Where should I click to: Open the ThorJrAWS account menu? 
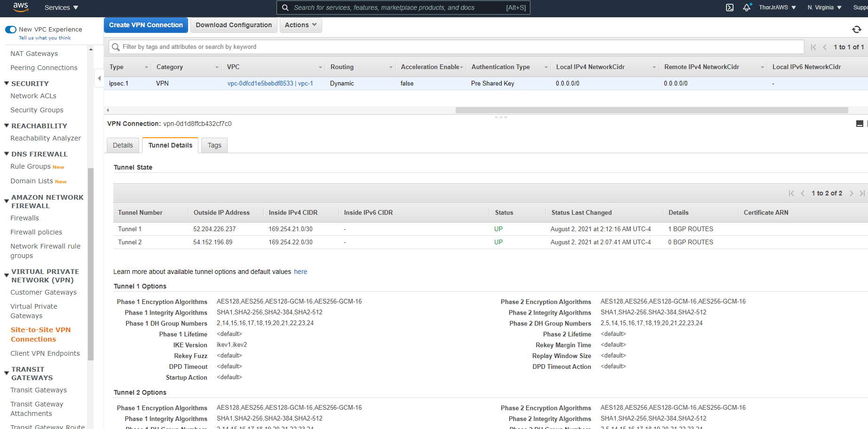point(777,8)
